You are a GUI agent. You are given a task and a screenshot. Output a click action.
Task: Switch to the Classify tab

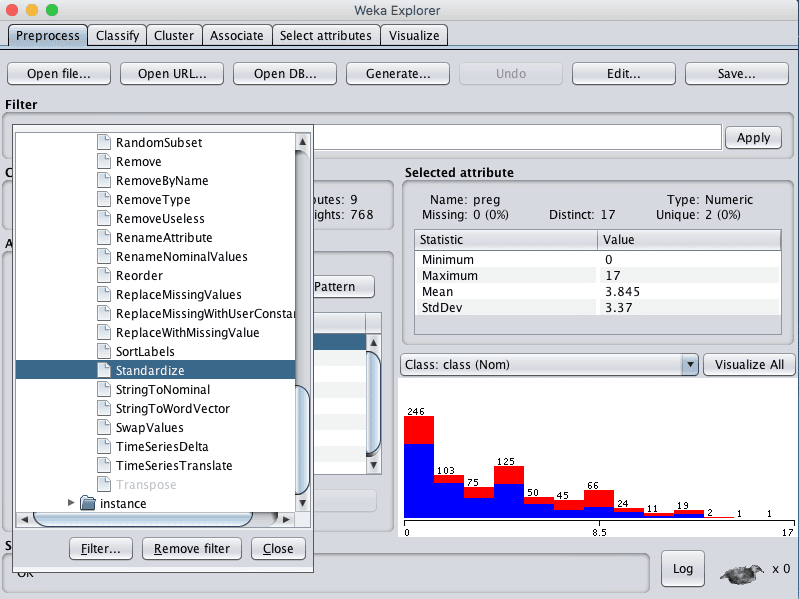[x=117, y=36]
